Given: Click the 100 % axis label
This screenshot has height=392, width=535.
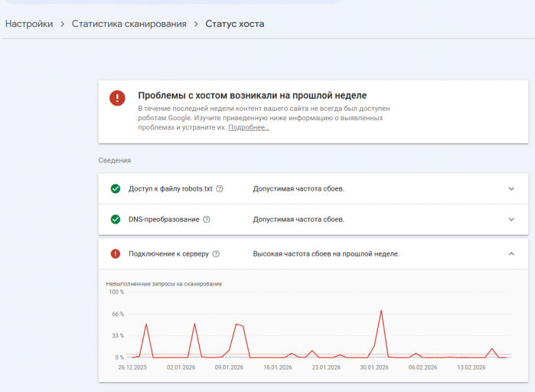Looking at the screenshot, I should coord(116,292).
